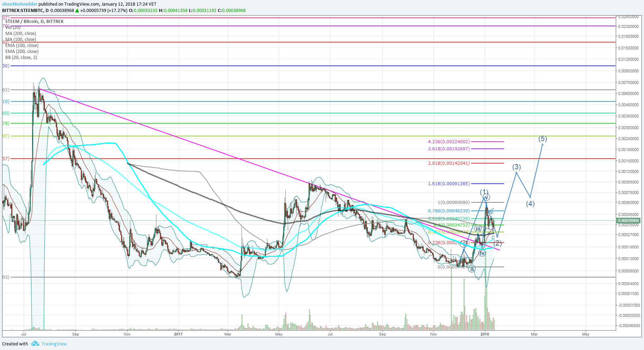This screenshot has width=644, height=350.
Task: Click the L:0.00031192 low value in header
Action: coord(202,11)
